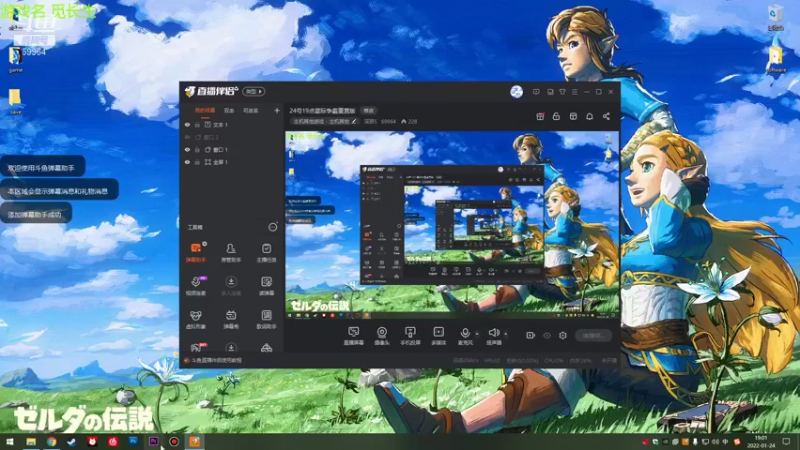This screenshot has height=450, width=800.
Task: Click the settings gear on 弹幕助手 icon
Action: pos(205,244)
